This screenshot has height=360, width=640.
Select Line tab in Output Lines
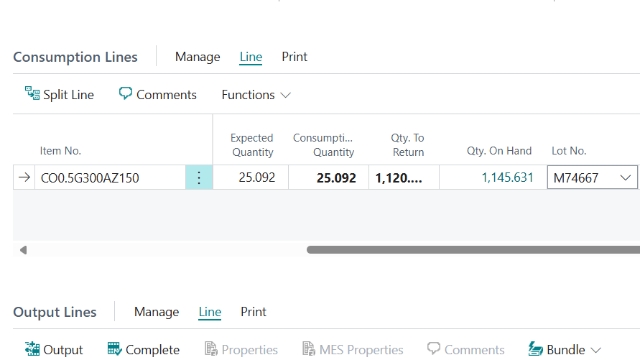click(210, 312)
